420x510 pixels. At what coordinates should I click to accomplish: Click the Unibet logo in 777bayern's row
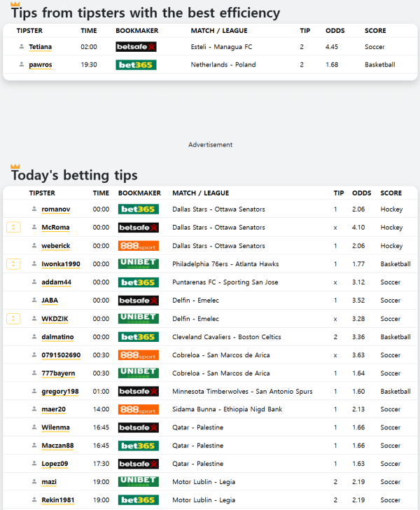pos(138,373)
